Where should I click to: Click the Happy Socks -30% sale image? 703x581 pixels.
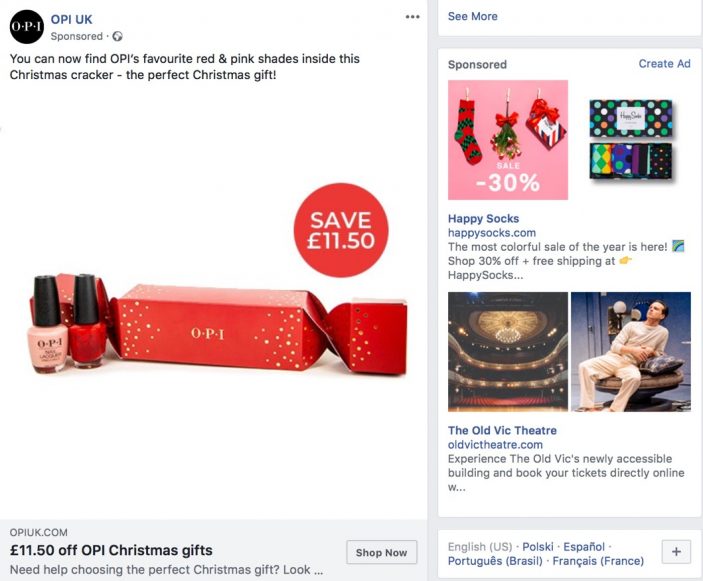pos(508,140)
